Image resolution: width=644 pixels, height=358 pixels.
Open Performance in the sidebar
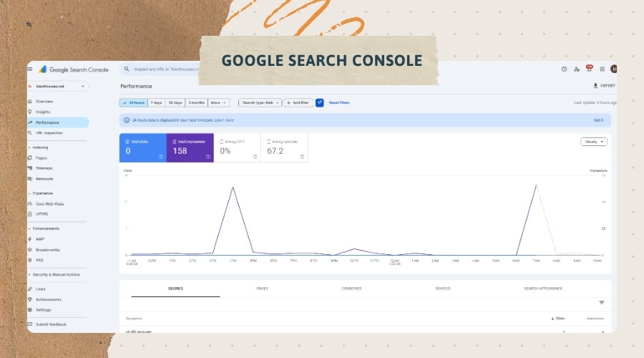pyautogui.click(x=58, y=122)
